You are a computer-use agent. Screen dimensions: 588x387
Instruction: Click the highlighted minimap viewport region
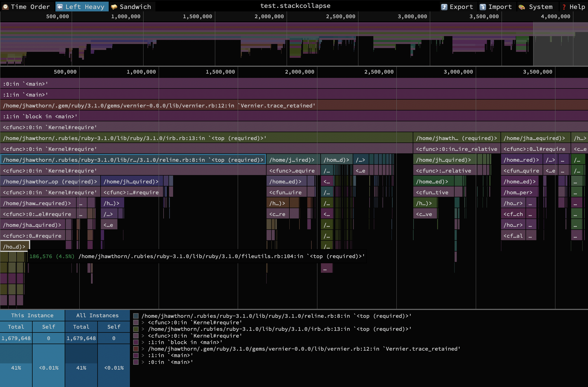(560, 43)
